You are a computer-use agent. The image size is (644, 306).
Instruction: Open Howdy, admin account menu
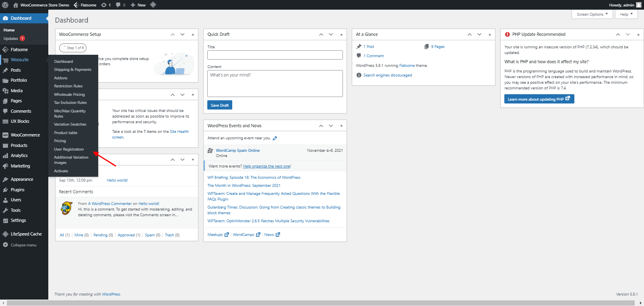[x=625, y=5]
